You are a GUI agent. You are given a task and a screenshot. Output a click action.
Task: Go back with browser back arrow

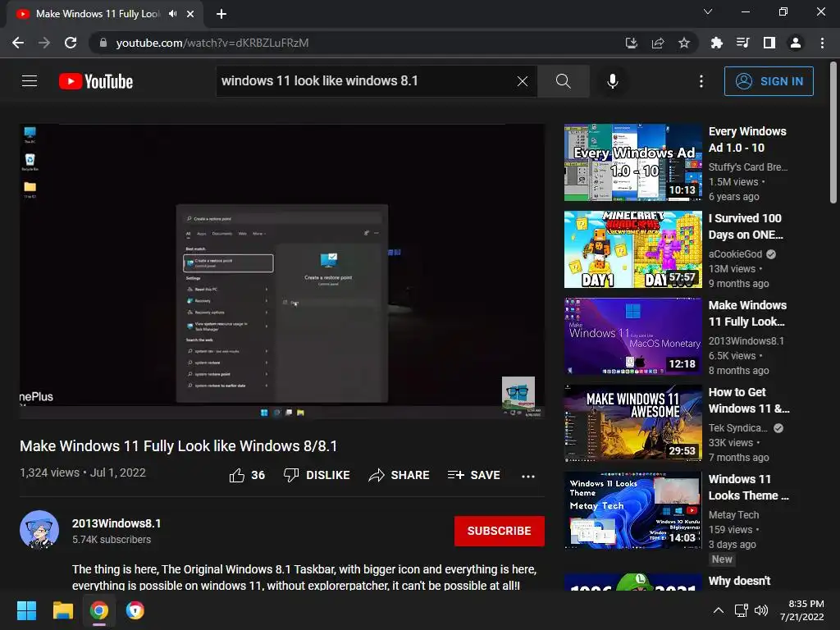[x=18, y=43]
